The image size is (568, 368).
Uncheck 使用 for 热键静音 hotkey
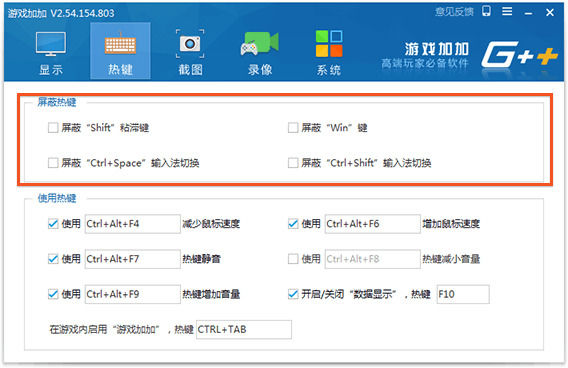53,259
